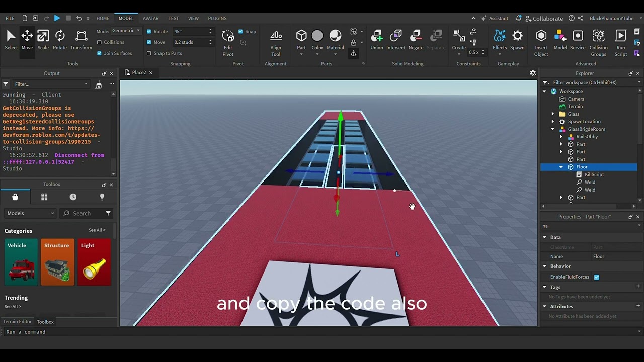
Task: Click the Toolbox Search field
Action: (80, 213)
